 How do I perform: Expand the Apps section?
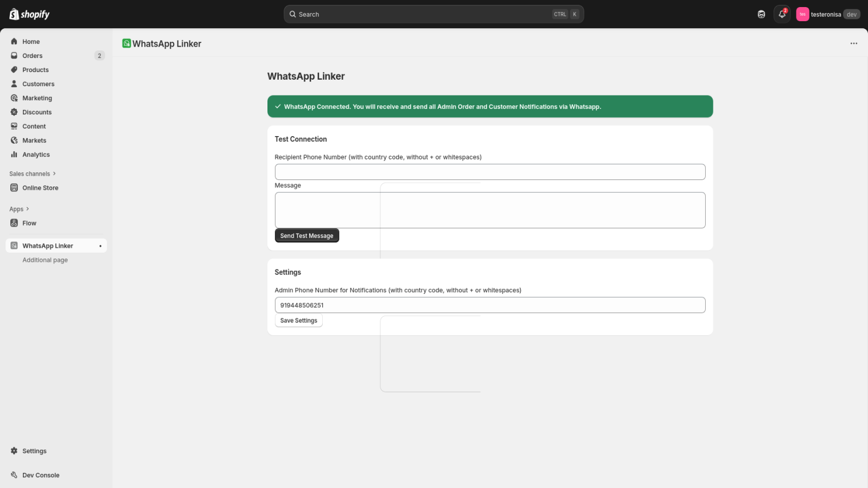[x=20, y=209]
